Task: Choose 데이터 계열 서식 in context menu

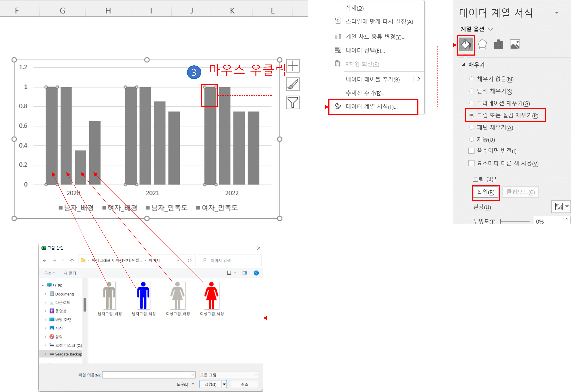Action: point(371,107)
